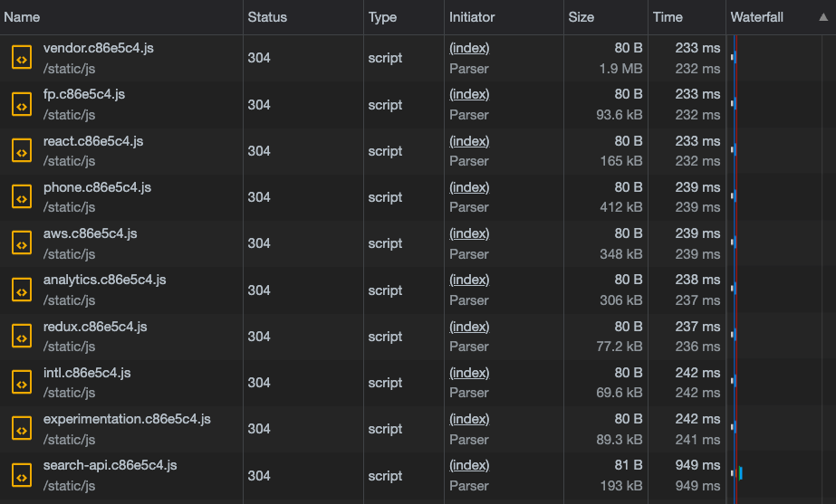Viewport: 836px width, 504px height.
Task: Click the analytics.c86e5c4.js script icon
Action: click(22, 290)
